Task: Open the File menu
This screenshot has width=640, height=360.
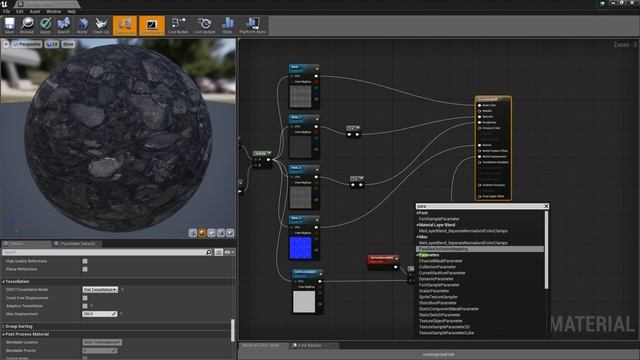Action: pos(7,11)
